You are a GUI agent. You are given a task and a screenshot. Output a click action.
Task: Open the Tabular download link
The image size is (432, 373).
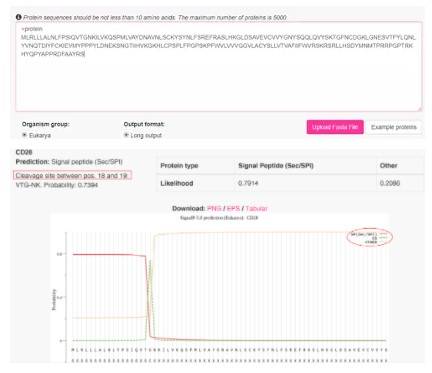point(256,208)
